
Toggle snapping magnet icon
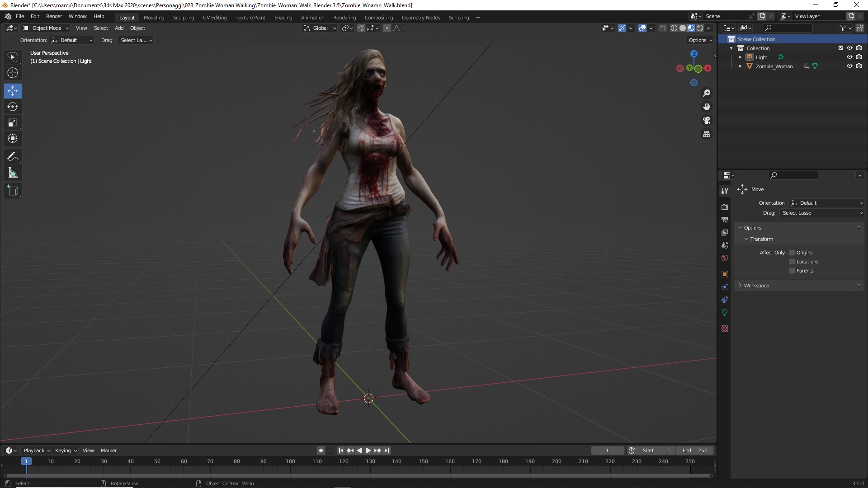361,28
